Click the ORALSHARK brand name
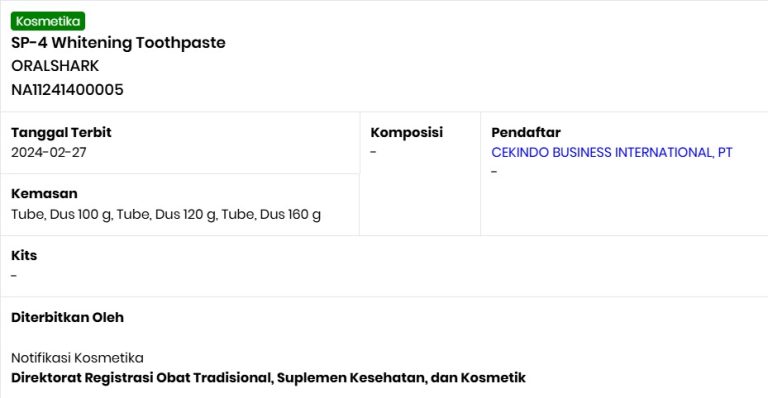This screenshot has width=768, height=398. pos(55,66)
